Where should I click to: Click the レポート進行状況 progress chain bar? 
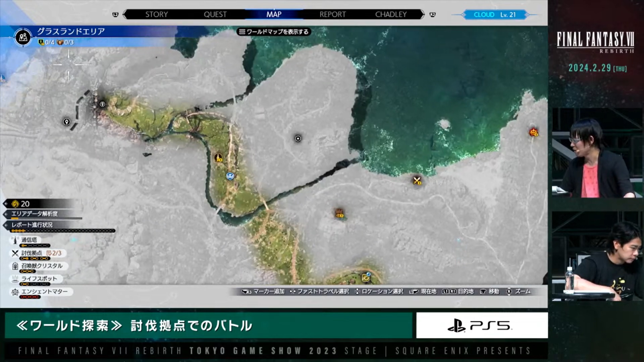63,231
